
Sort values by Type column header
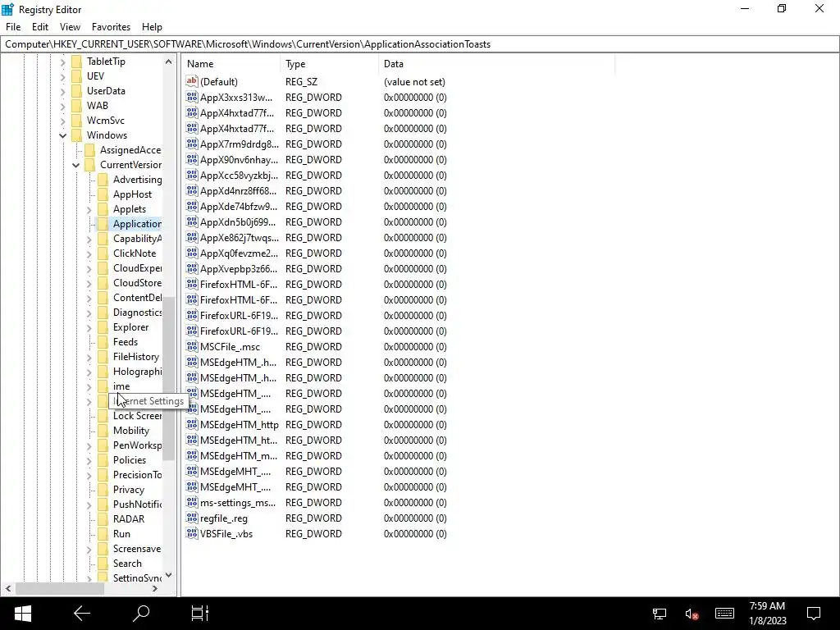tap(329, 64)
